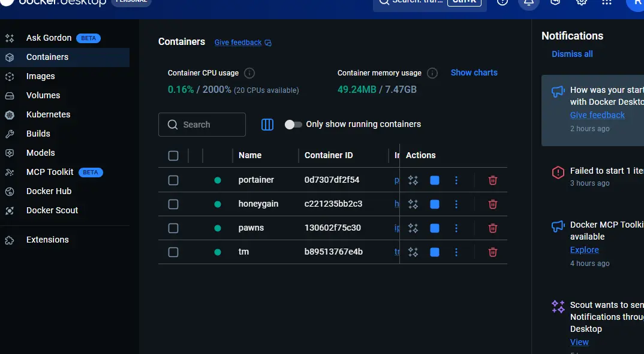The width and height of the screenshot is (644, 354).
Task: Click Explore link in MCP Toolkit notification
Action: pos(584,250)
